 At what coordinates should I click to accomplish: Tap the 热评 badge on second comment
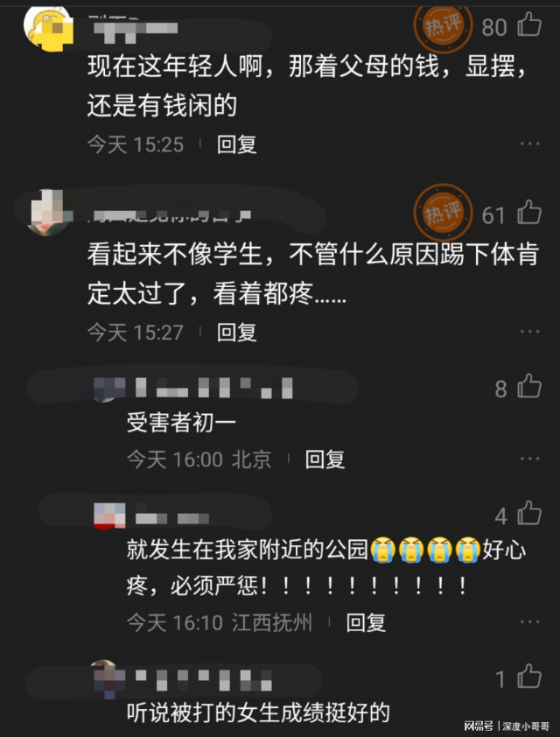coord(443,213)
